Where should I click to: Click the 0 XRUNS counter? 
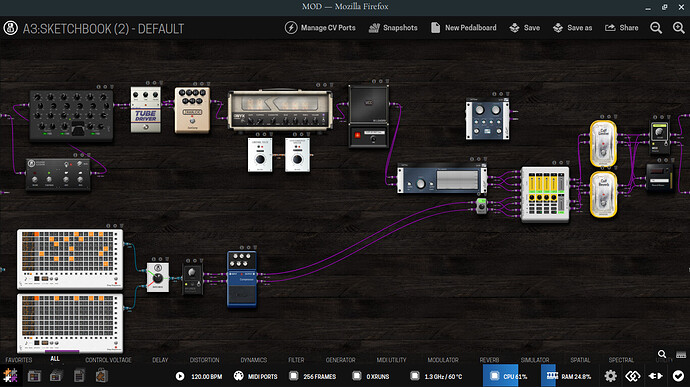click(371, 376)
